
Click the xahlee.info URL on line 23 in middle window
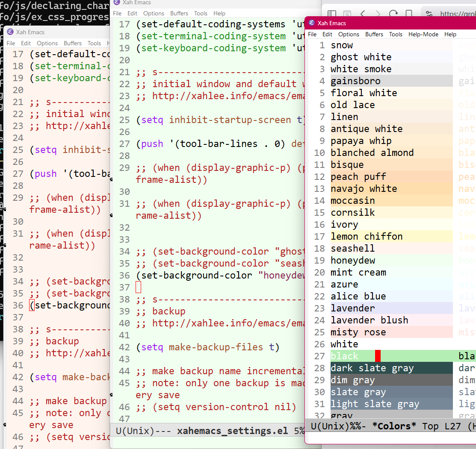tap(228, 96)
